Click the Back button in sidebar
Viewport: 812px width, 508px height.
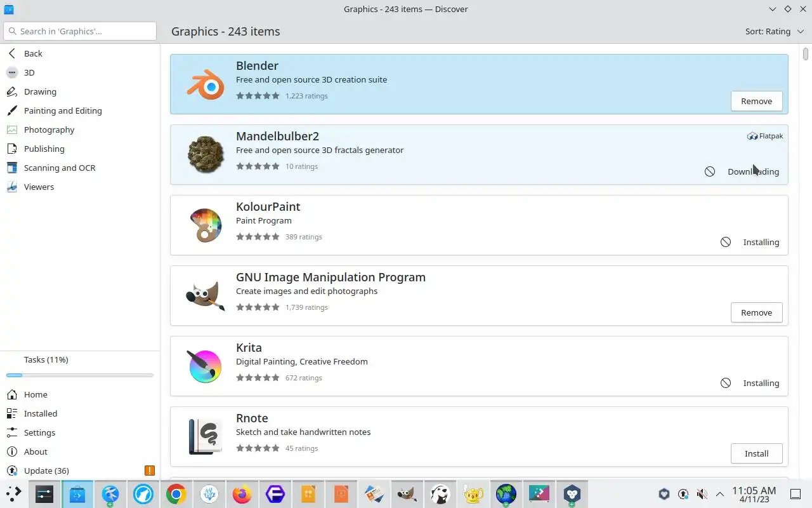pos(80,53)
